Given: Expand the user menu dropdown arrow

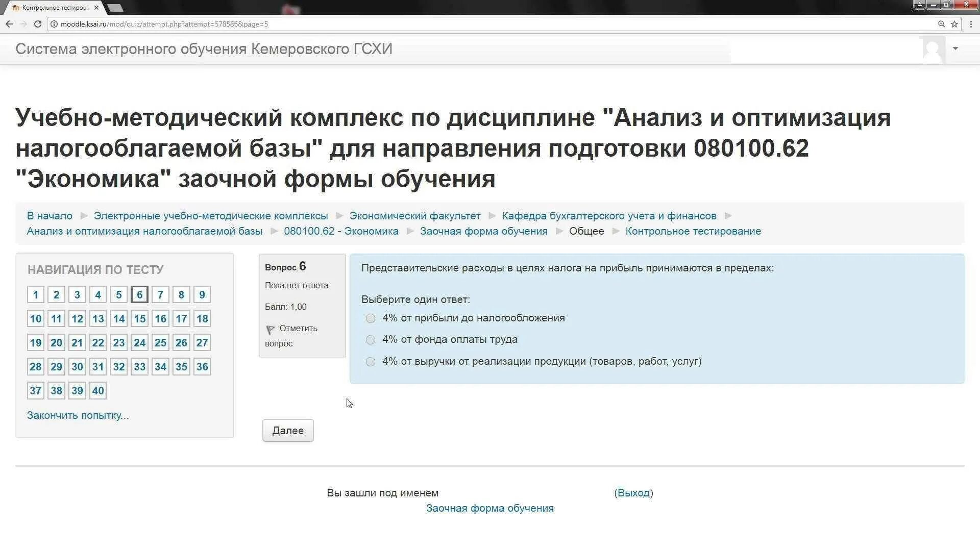Looking at the screenshot, I should [955, 48].
